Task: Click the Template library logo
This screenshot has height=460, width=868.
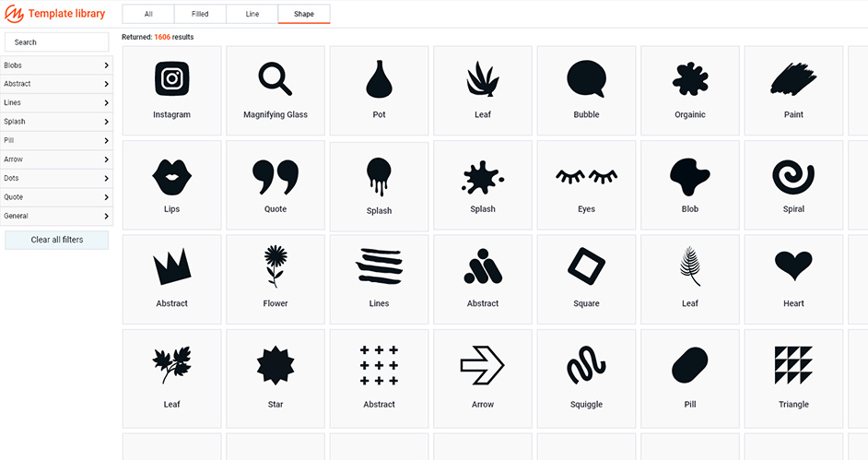Action: point(54,14)
